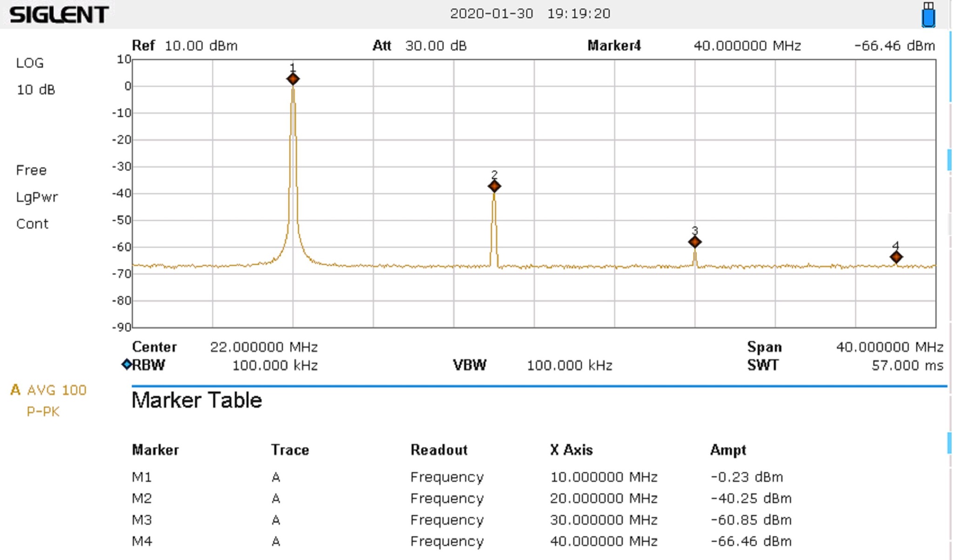
Task: Click the Center 22.000000 MHz value
Action: [264, 347]
